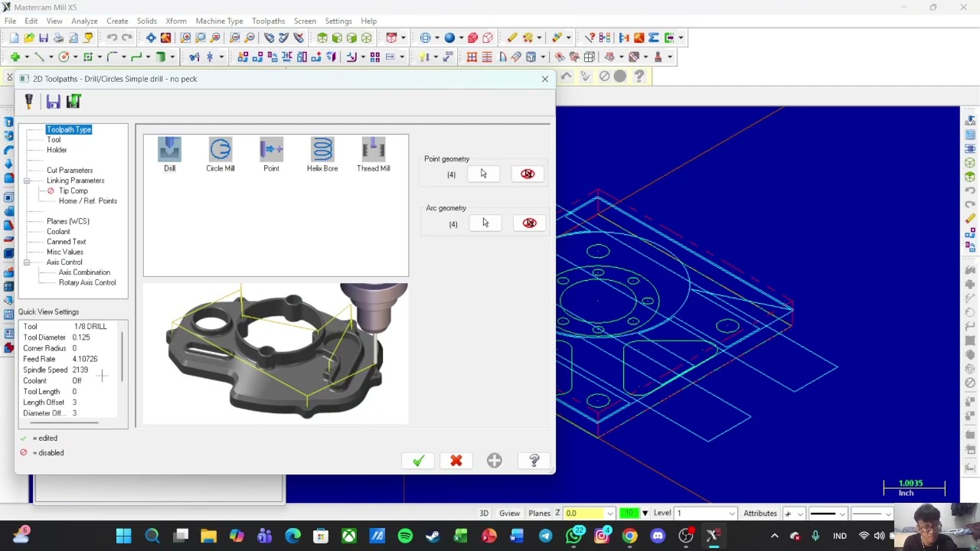Open the Analyze menu
The width and height of the screenshot is (980, 551).
pyautogui.click(x=84, y=21)
